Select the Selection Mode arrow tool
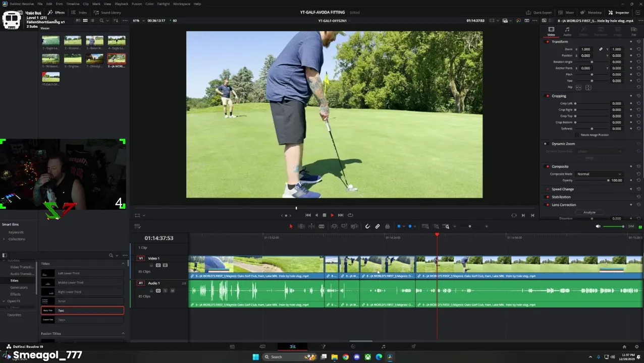The image size is (644, 363). coord(291,226)
